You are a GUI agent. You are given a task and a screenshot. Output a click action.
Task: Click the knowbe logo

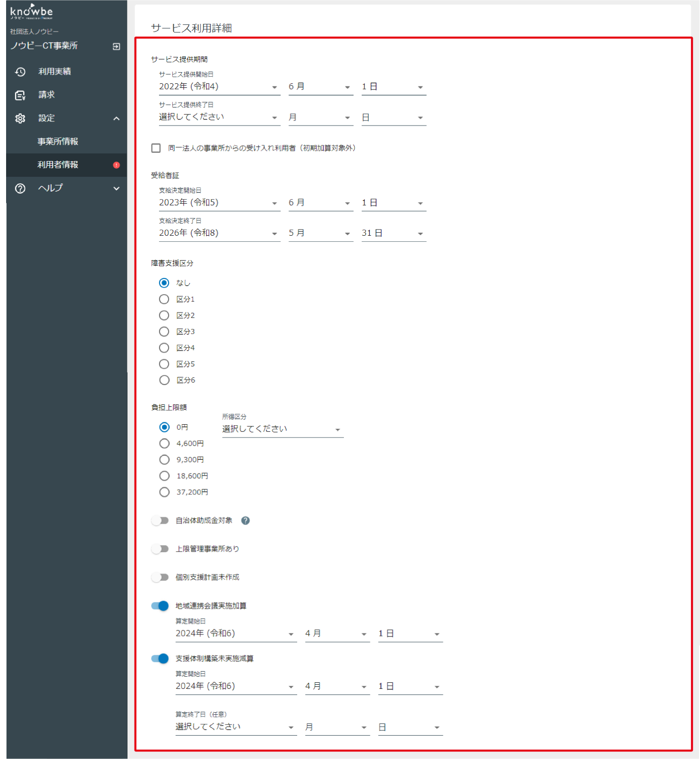(31, 12)
